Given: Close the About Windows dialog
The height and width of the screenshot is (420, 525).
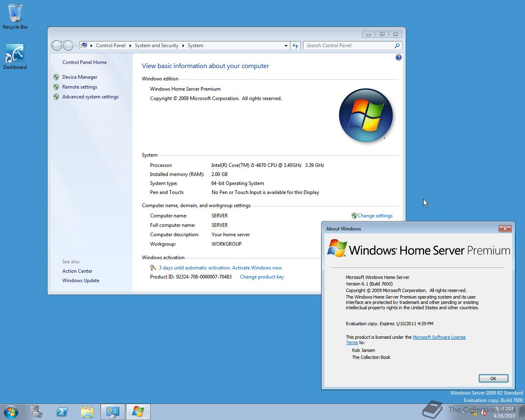Looking at the screenshot, I should pyautogui.click(x=505, y=229).
